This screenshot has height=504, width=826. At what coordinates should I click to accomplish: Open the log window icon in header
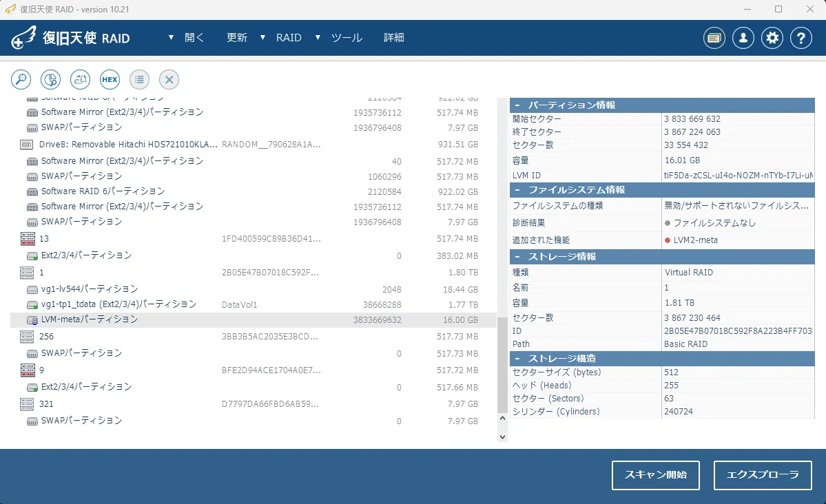(714, 38)
